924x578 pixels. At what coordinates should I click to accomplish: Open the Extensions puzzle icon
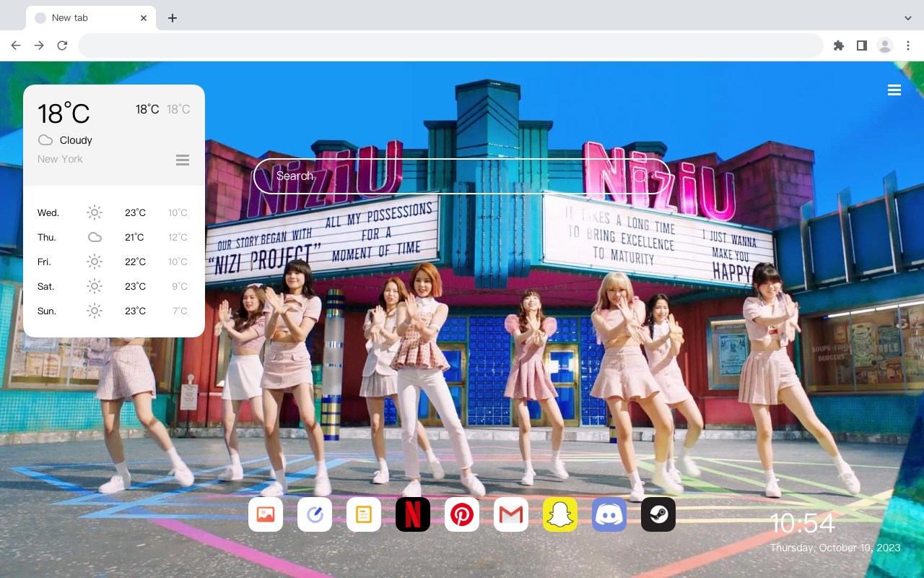coord(838,46)
